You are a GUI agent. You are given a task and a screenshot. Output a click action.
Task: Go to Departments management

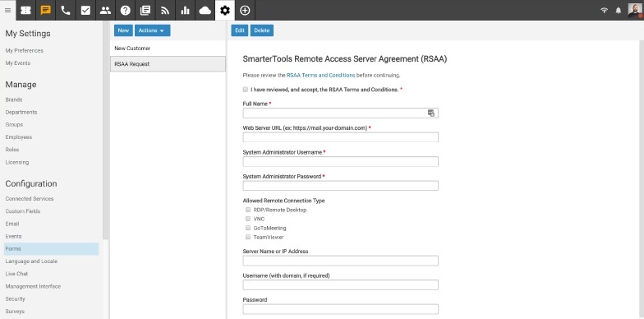point(21,112)
